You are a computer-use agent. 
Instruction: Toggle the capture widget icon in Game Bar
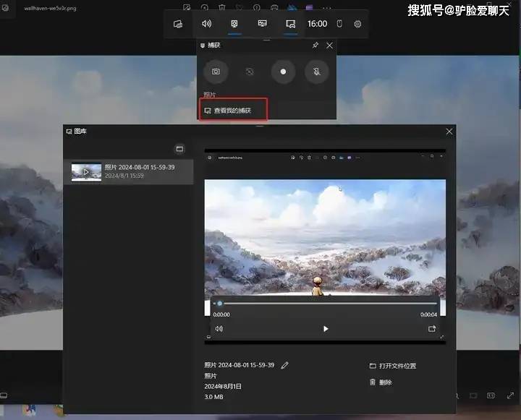point(234,24)
